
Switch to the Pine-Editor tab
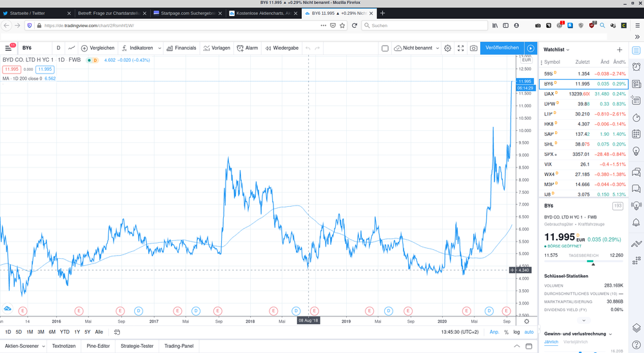point(98,346)
